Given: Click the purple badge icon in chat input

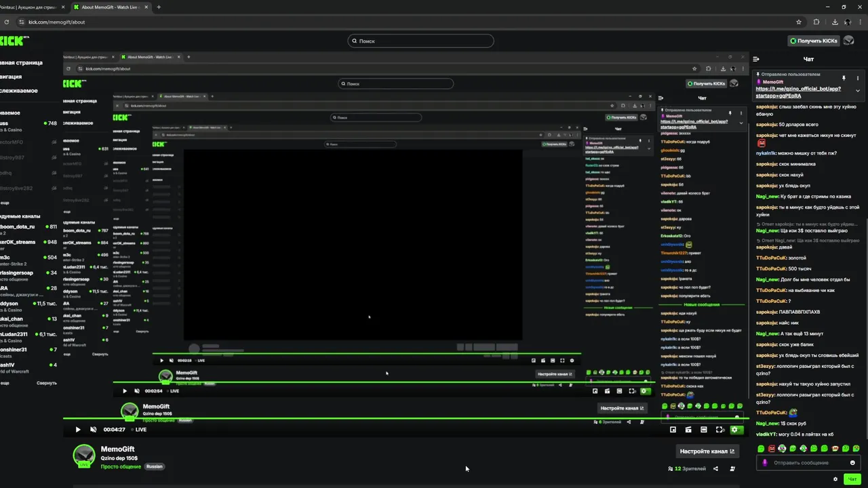Looking at the screenshot, I should [x=765, y=463].
